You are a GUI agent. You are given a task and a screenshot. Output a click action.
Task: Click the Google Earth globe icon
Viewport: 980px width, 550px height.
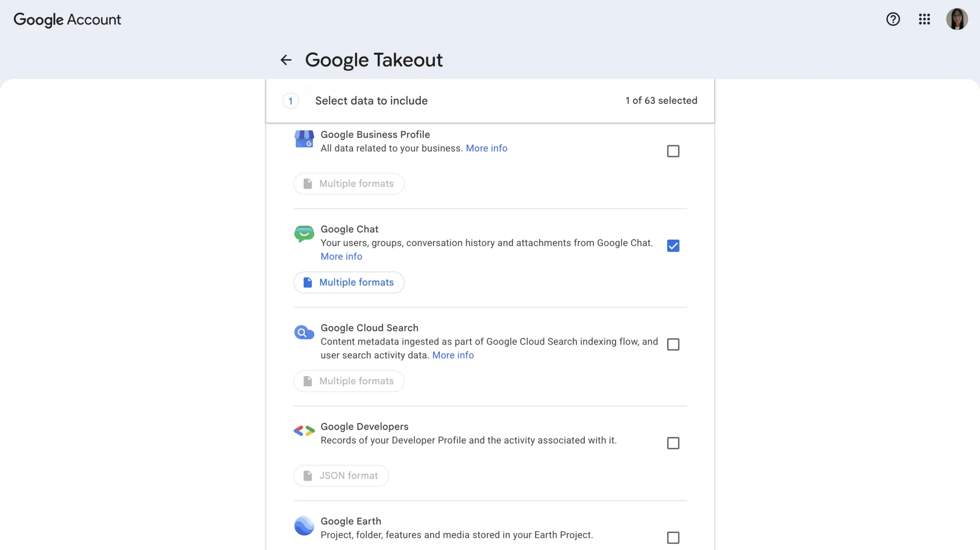pyautogui.click(x=304, y=526)
